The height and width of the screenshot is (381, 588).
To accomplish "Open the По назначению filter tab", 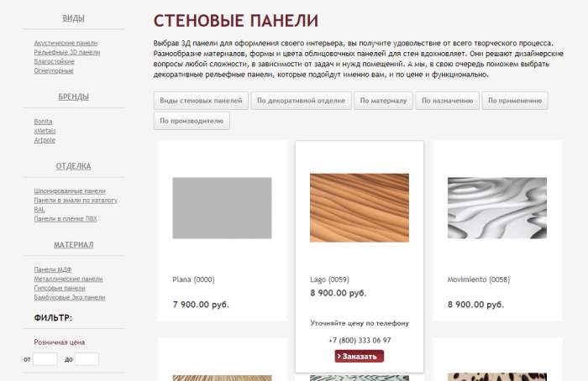I will [448, 101].
